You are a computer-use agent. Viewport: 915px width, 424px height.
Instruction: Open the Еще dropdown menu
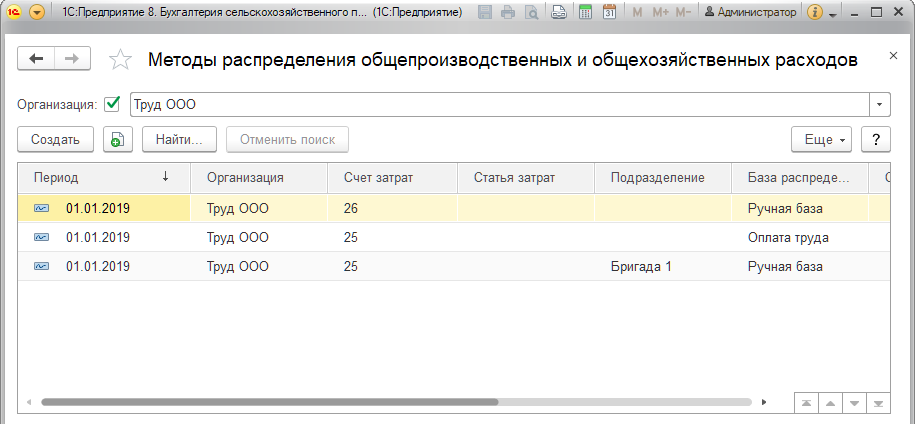coord(821,139)
